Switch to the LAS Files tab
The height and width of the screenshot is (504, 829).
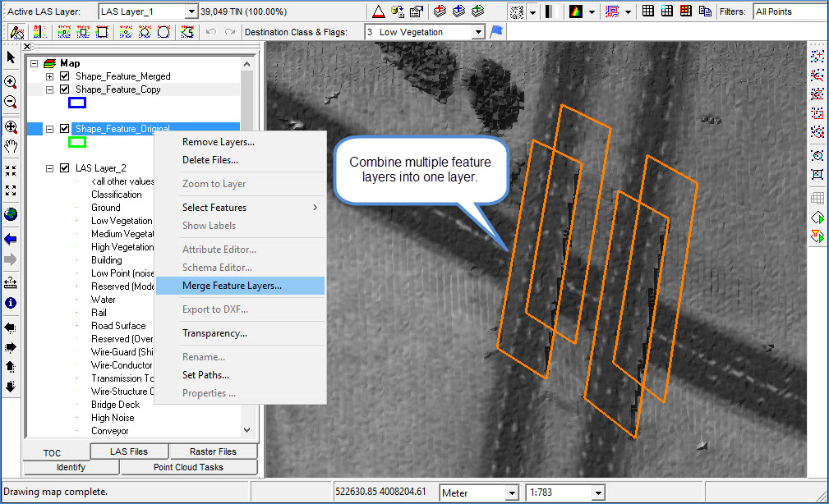tap(129, 451)
